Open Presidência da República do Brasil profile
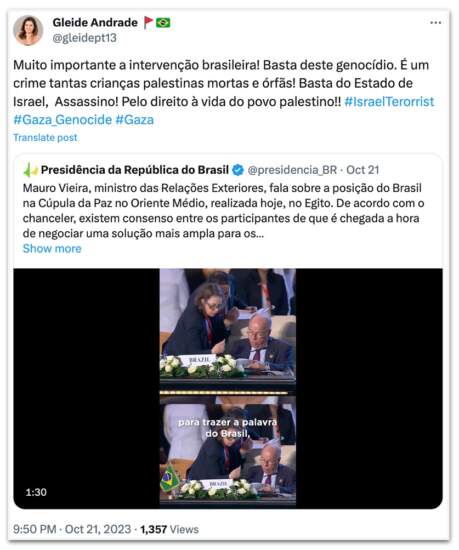This screenshot has width=459, height=550. click(135, 170)
